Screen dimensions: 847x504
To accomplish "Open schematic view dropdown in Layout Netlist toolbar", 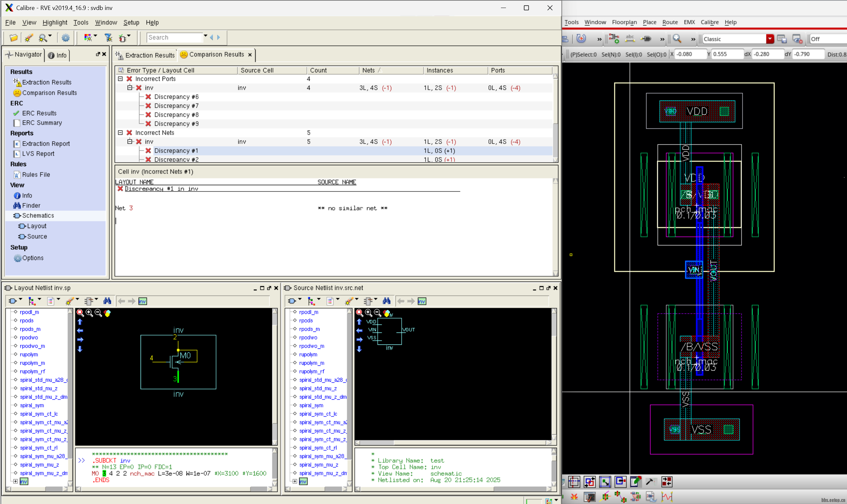I will pos(21,300).
